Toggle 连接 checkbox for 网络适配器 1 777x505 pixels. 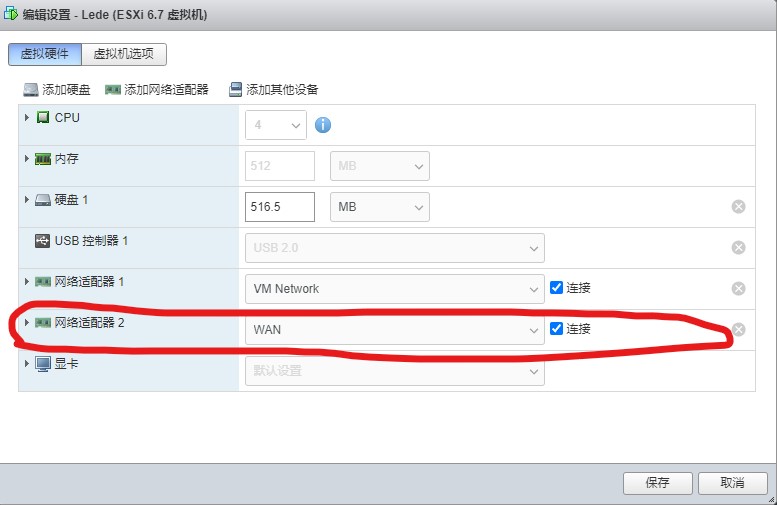[556, 287]
